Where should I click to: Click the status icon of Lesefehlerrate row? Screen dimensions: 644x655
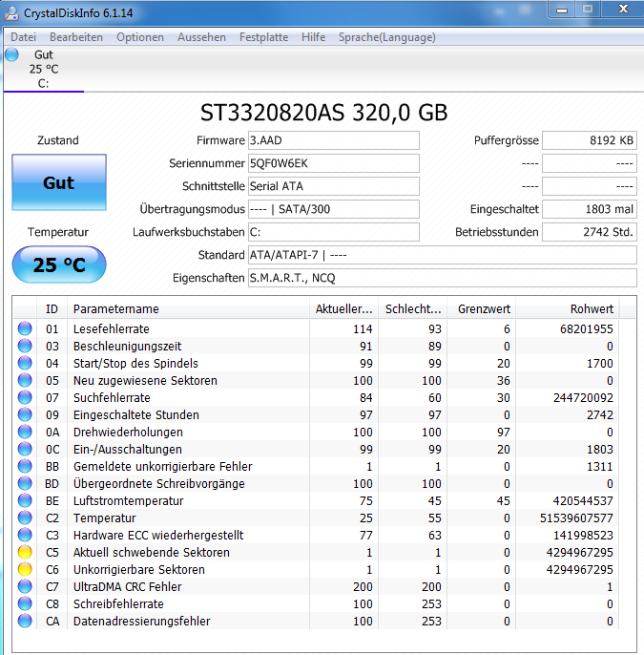25,328
